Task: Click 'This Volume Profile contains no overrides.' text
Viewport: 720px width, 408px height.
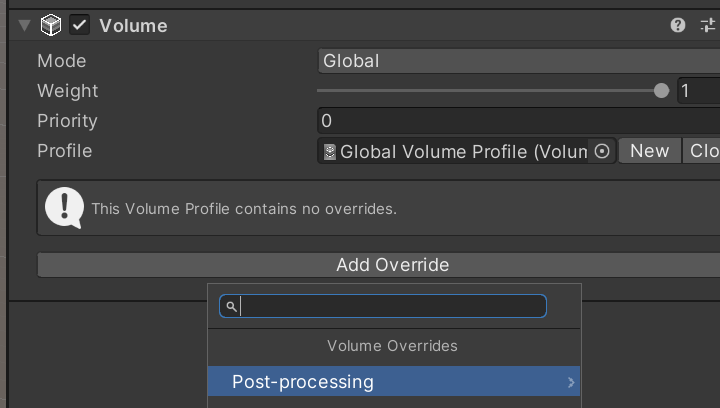Action: [244, 209]
